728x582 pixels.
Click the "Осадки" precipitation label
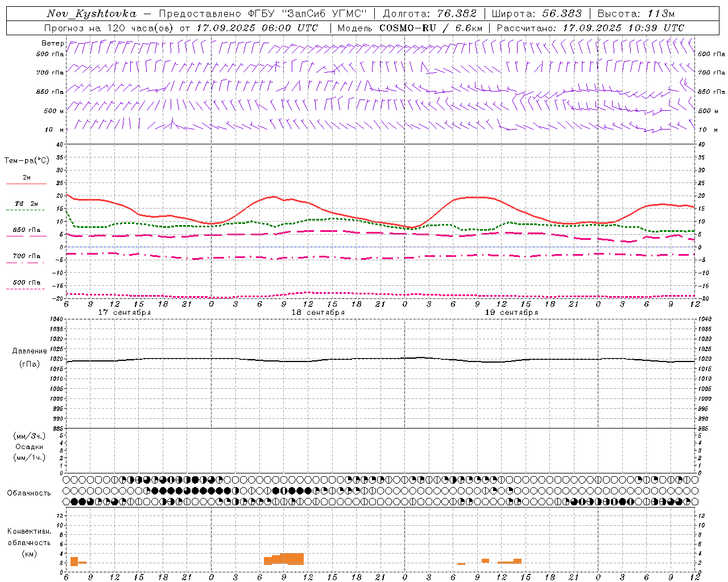coord(30,447)
